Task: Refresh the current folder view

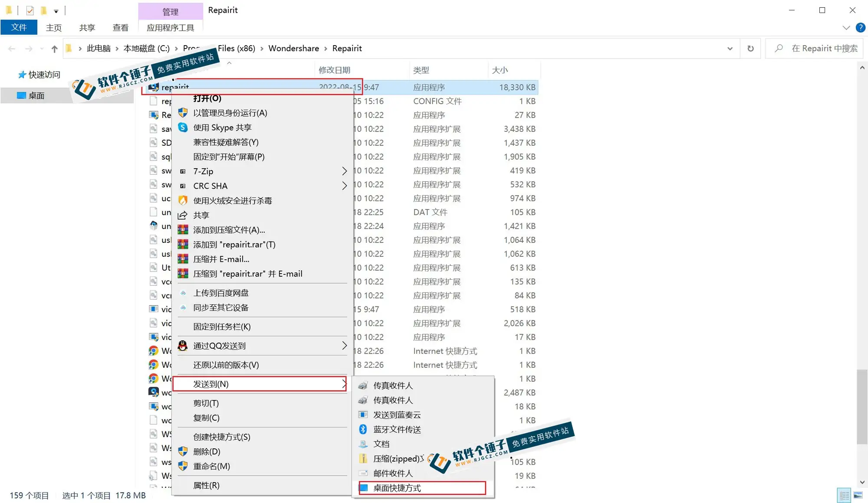Action: [x=750, y=48]
